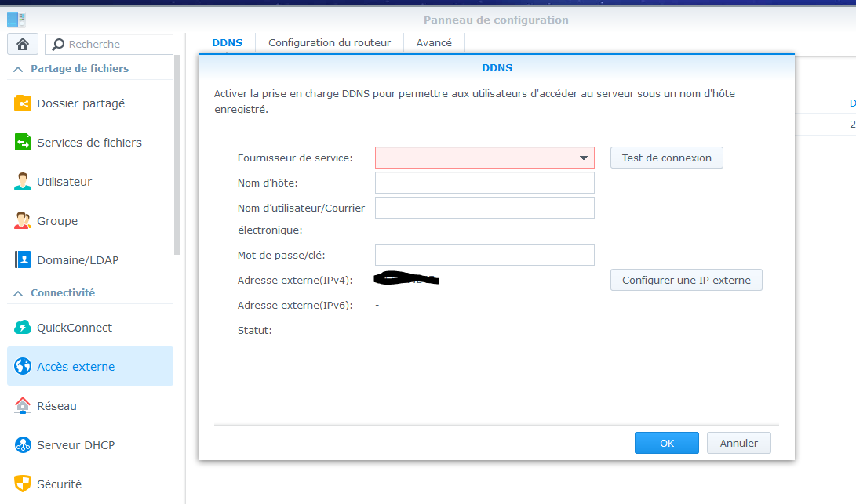Click the Domaine/LDAP icon
The image size is (856, 504).
pos(23,259)
